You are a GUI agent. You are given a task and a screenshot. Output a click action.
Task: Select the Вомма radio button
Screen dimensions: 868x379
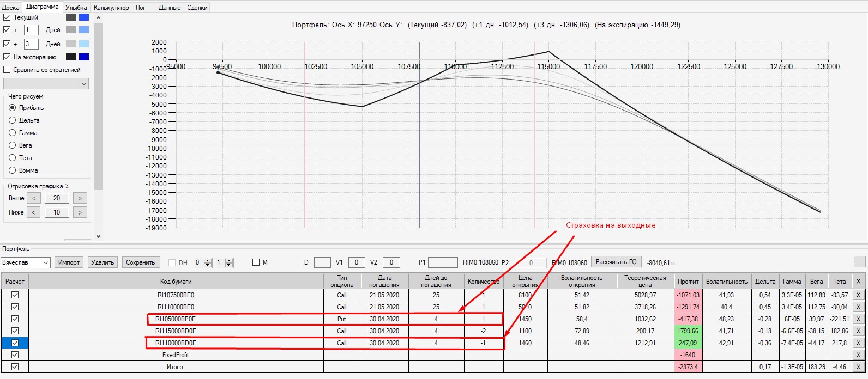click(x=13, y=170)
